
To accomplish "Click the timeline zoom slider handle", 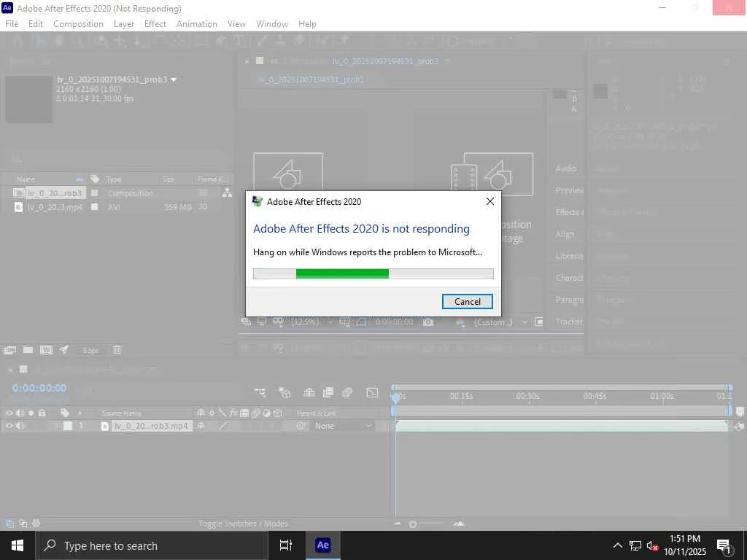I will tap(413, 524).
